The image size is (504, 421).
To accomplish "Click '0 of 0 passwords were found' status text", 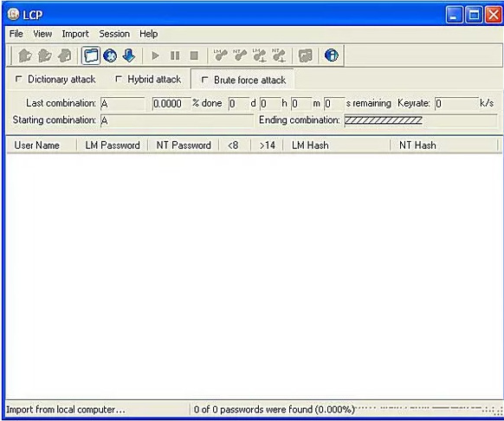I will [274, 410].
